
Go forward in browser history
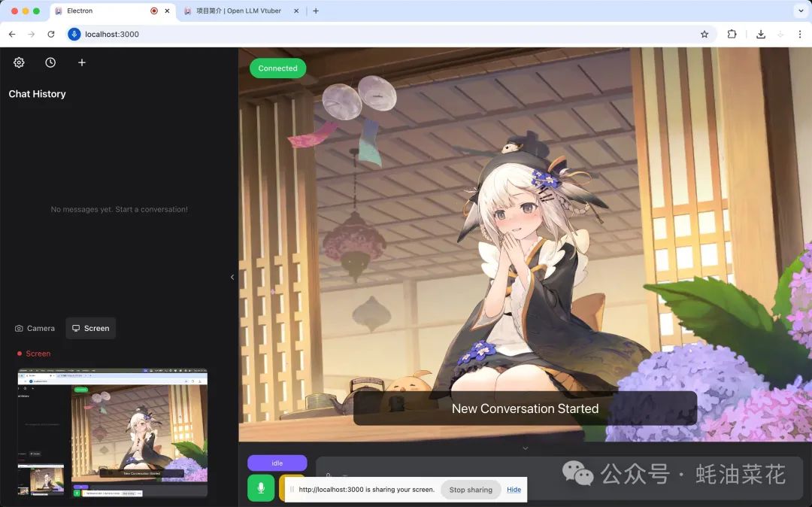click(x=32, y=34)
